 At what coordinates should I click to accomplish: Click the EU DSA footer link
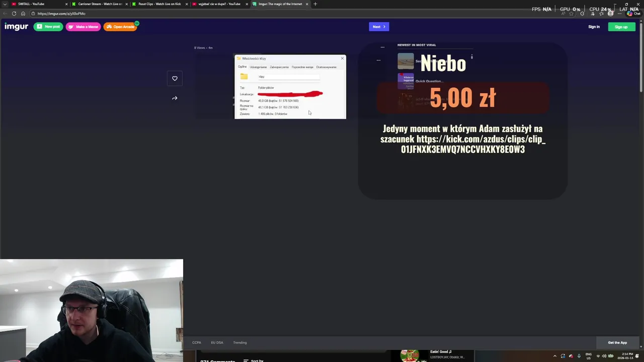(217, 342)
